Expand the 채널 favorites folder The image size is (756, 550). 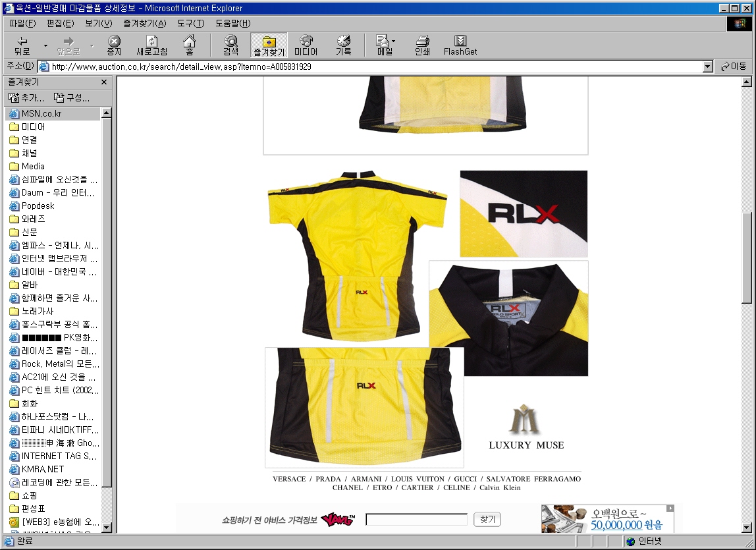point(24,153)
